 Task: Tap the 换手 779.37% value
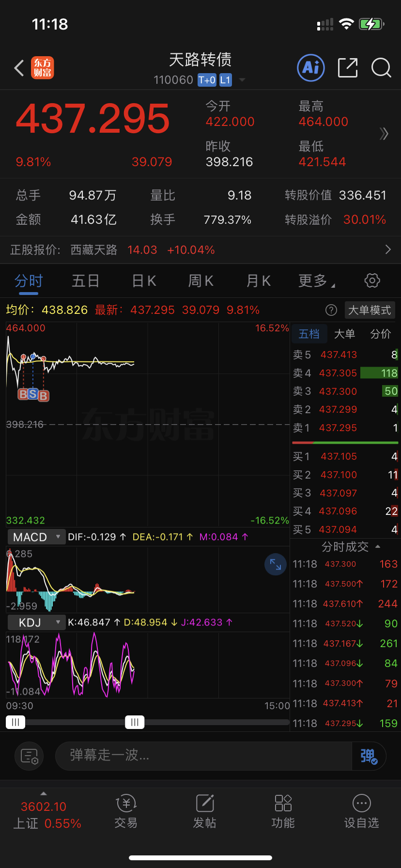tap(227, 219)
